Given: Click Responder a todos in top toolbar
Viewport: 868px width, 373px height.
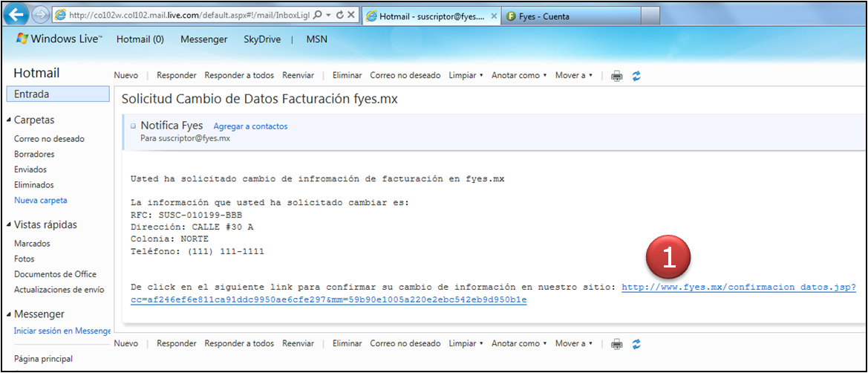Looking at the screenshot, I should pyautogui.click(x=239, y=75).
